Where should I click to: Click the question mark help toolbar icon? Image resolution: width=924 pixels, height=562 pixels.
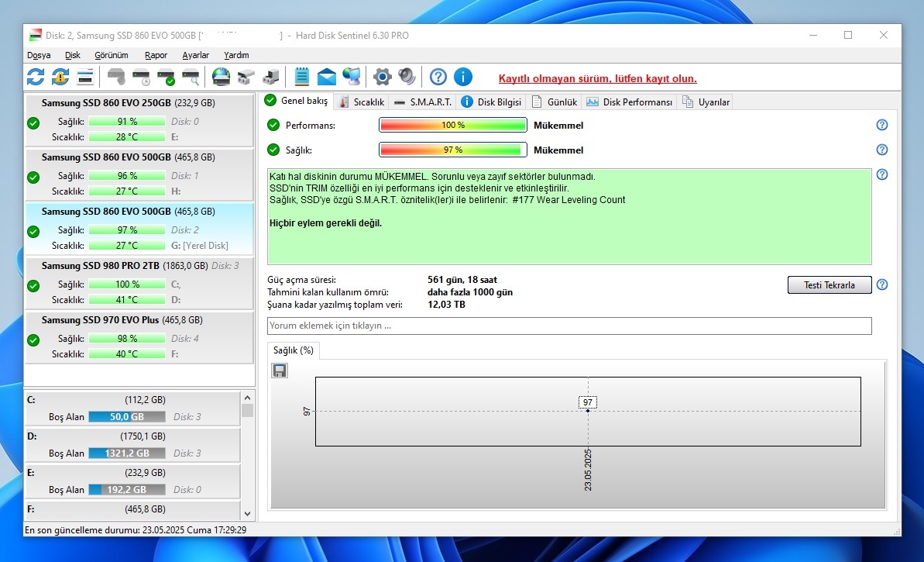438,77
